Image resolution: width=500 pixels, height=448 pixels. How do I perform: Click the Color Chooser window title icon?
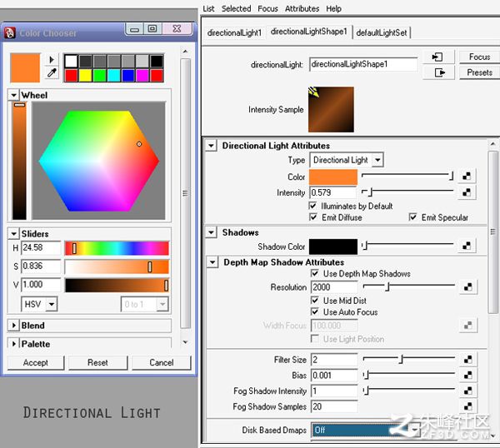[10, 32]
